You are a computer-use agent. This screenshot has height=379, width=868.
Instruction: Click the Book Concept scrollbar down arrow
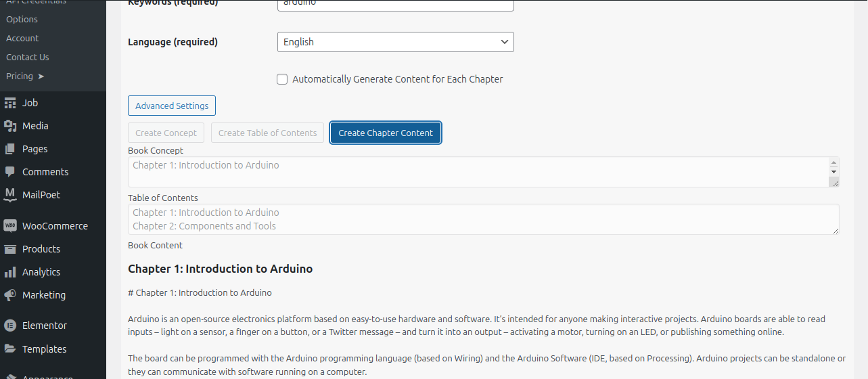pos(833,172)
